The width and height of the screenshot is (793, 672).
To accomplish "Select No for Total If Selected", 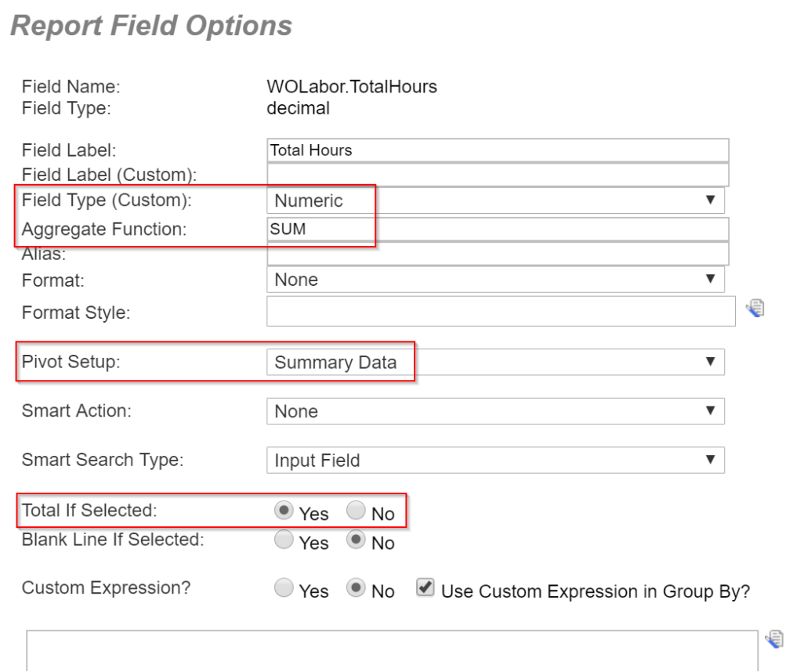I will coord(356,510).
